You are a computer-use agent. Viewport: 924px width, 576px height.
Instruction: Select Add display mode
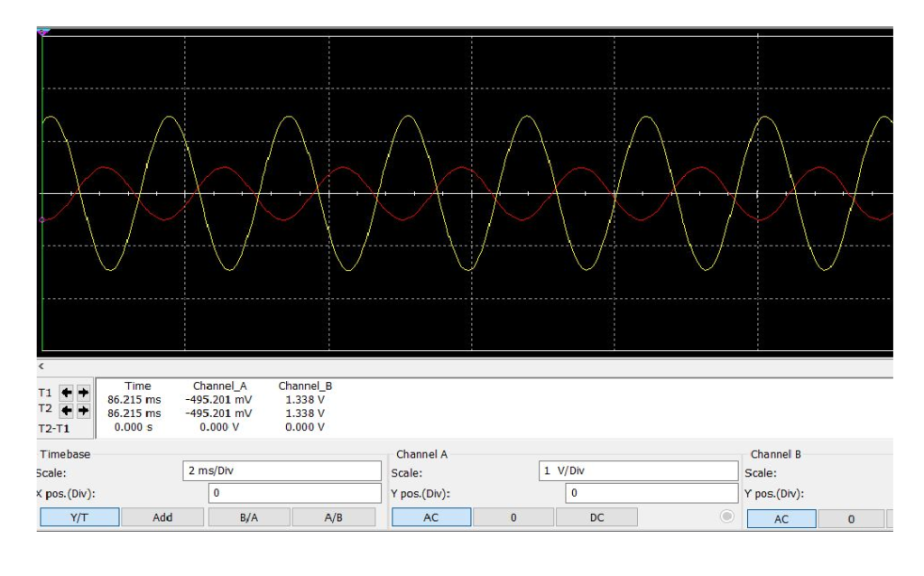tap(162, 517)
